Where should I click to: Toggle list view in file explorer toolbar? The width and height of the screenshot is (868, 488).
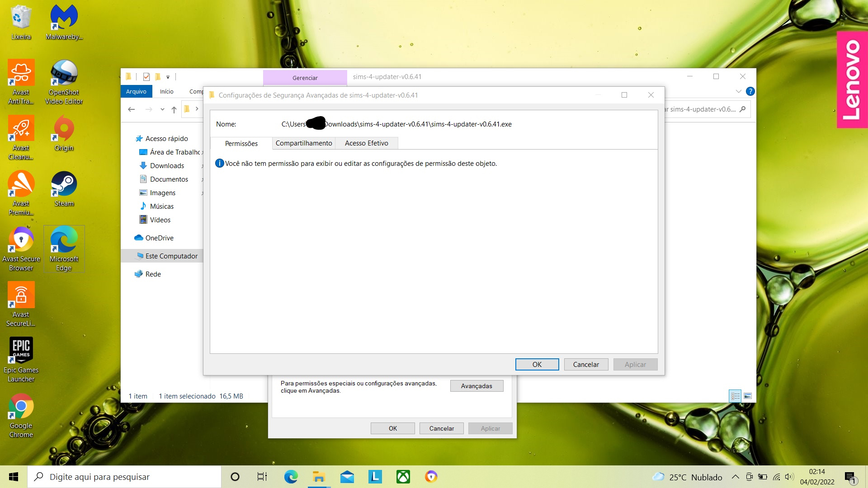[735, 396]
